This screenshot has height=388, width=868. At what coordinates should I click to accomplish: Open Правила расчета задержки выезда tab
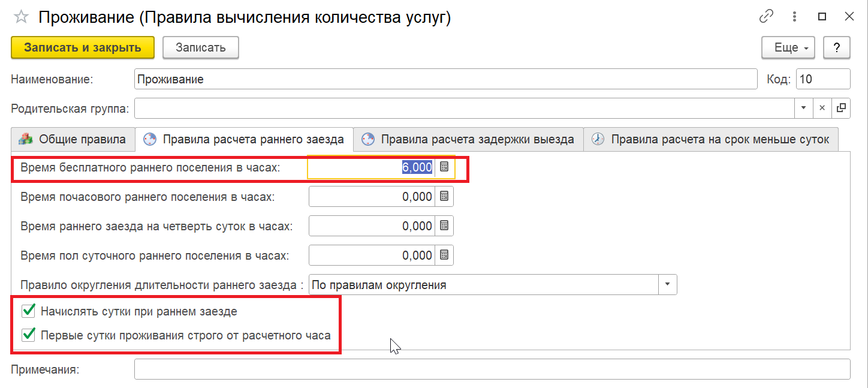(x=468, y=140)
